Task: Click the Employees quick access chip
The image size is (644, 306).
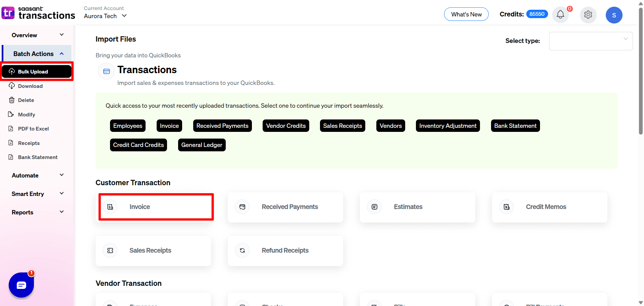Action: click(x=128, y=126)
